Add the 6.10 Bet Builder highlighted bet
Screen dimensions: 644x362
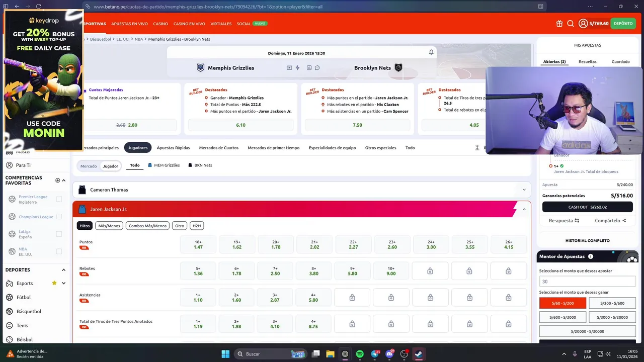[240, 125]
